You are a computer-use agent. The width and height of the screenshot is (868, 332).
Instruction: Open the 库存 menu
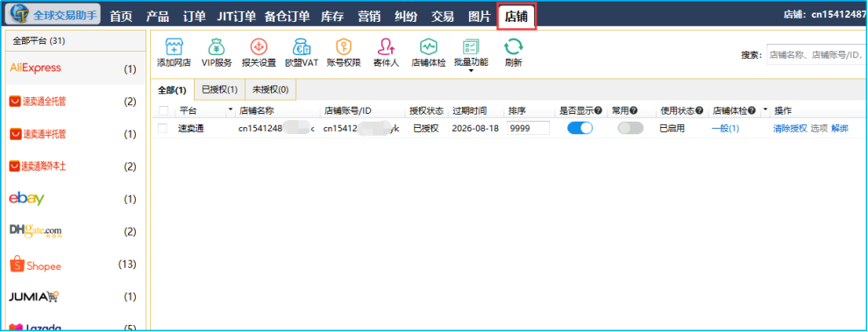(x=332, y=17)
